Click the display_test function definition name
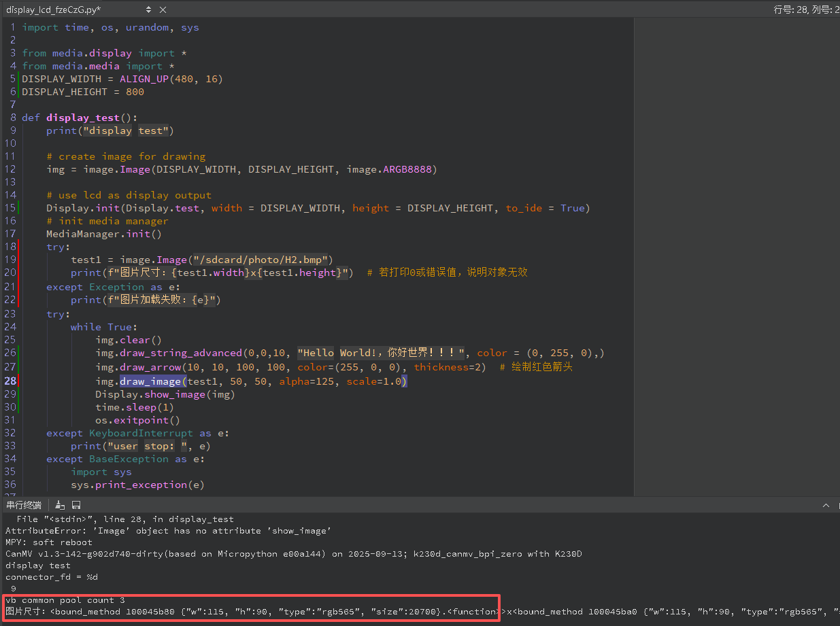The width and height of the screenshot is (840, 626). (83, 118)
